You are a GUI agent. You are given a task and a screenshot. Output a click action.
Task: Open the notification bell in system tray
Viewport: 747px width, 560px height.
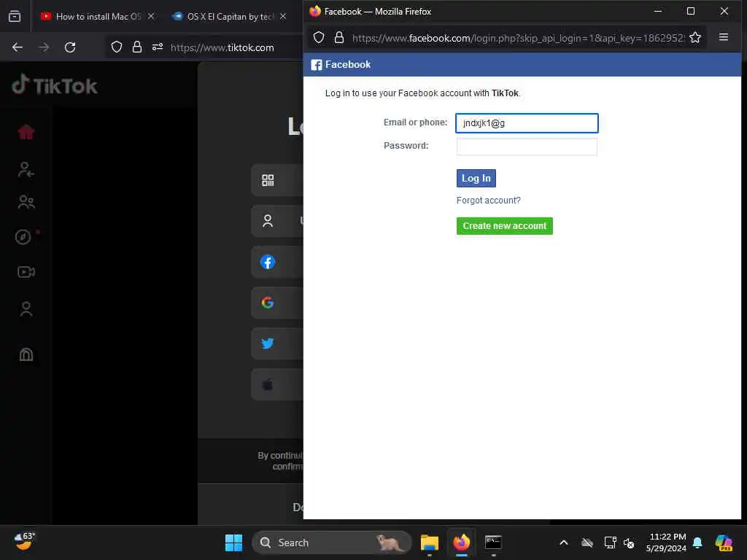click(x=697, y=542)
